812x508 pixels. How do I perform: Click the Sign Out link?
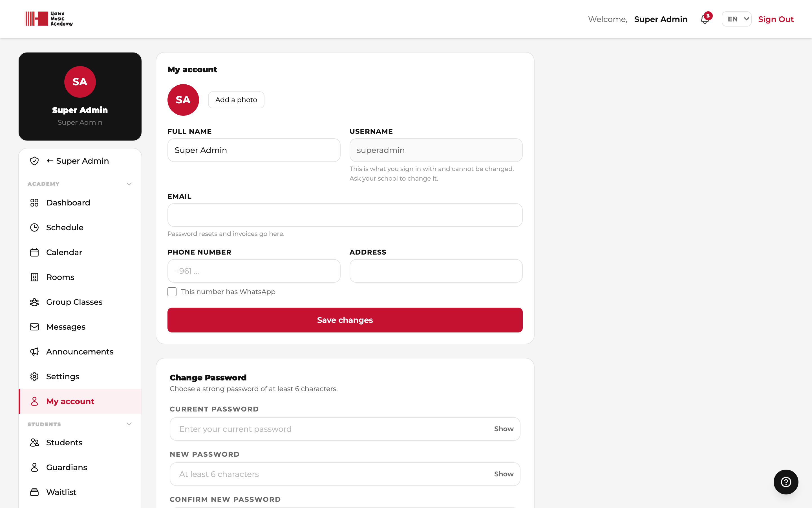point(776,19)
